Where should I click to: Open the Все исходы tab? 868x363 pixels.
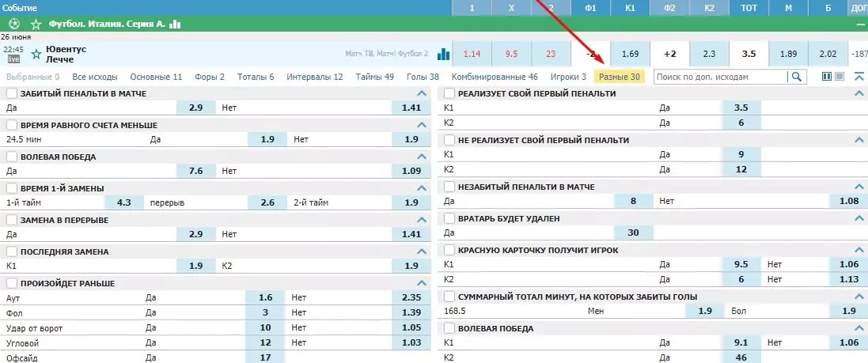click(x=95, y=77)
